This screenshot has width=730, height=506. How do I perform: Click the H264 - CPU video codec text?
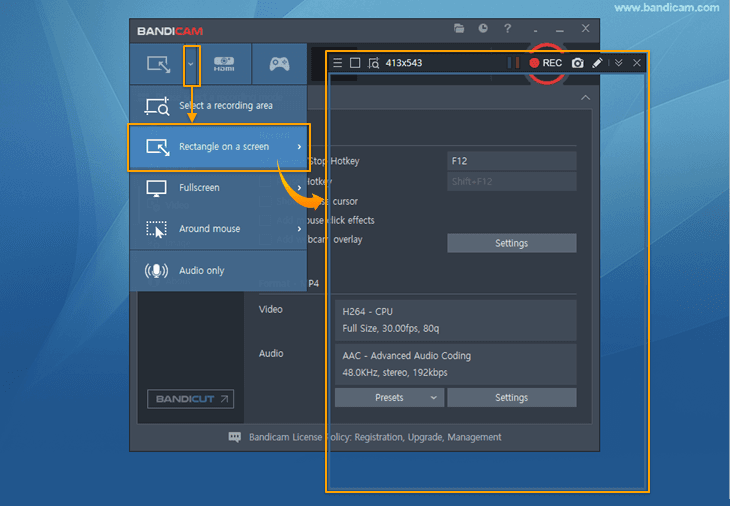[x=368, y=311]
